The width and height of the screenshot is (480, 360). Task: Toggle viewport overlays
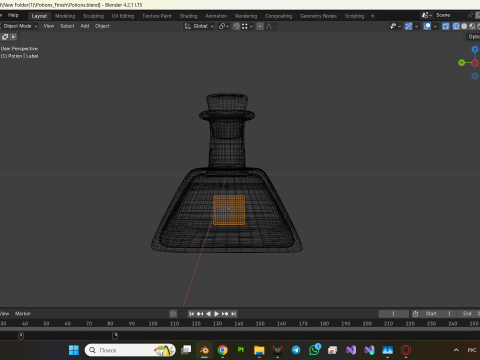pos(427,26)
